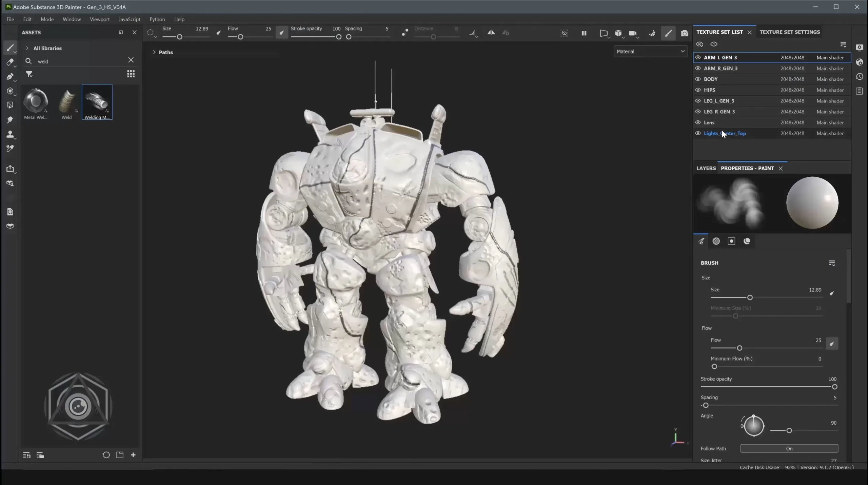
Task: Clear the weld search query
Action: (x=131, y=60)
